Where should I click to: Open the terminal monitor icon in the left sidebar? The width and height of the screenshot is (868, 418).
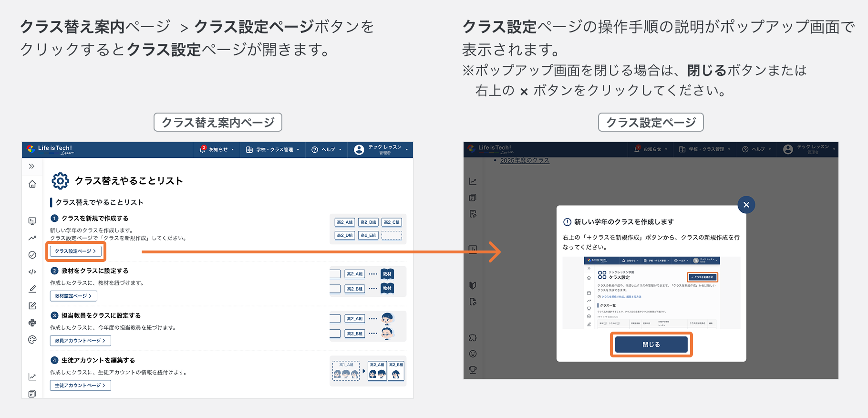(32, 221)
